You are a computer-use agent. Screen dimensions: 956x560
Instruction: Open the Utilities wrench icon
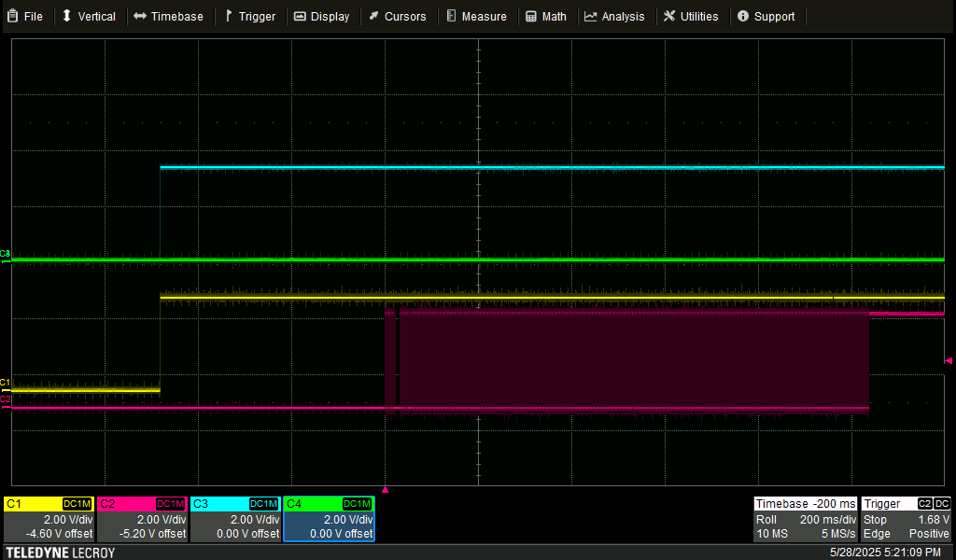(x=668, y=16)
